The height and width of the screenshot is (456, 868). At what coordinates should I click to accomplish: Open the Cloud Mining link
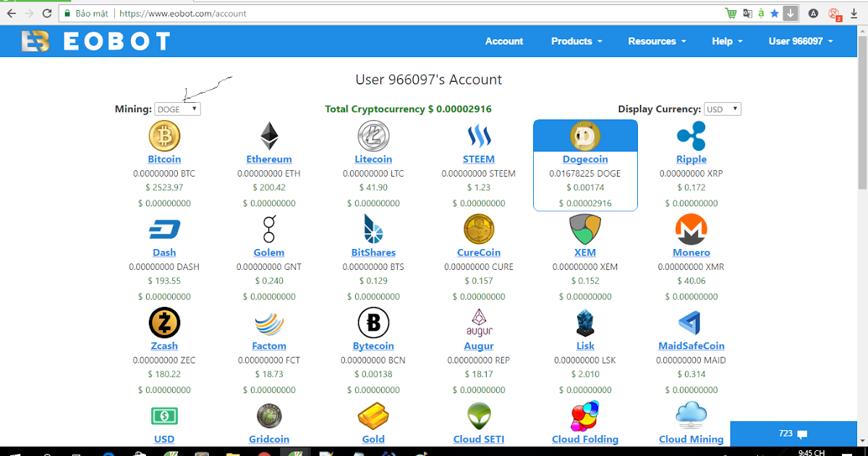691,439
